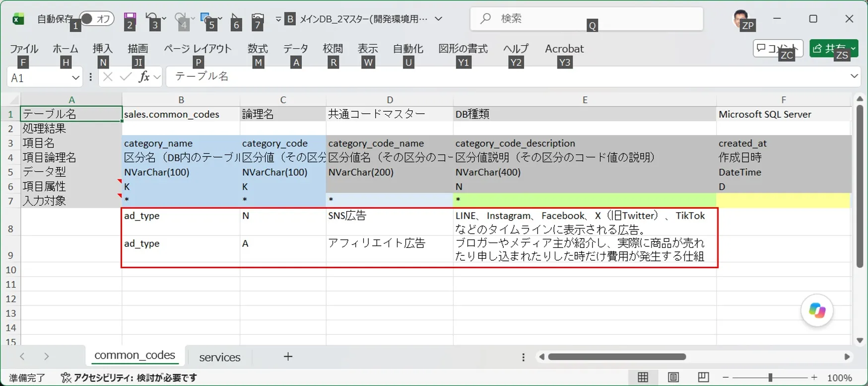This screenshot has width=868, height=386.
Task: Click the formula bar confirm check icon
Action: (x=126, y=77)
